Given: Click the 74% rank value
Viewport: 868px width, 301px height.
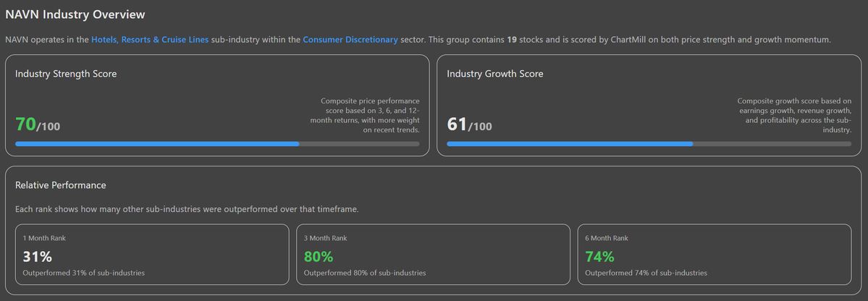Looking at the screenshot, I should tap(600, 257).
